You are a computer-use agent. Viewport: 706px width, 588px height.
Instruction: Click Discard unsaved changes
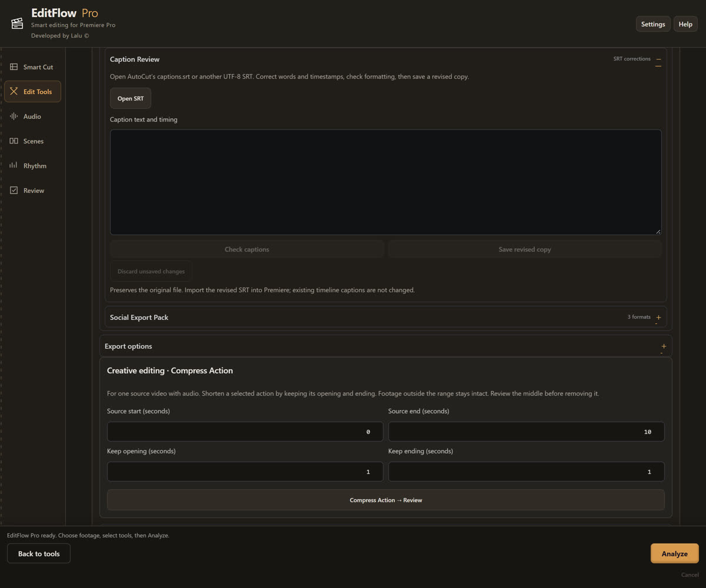click(151, 271)
